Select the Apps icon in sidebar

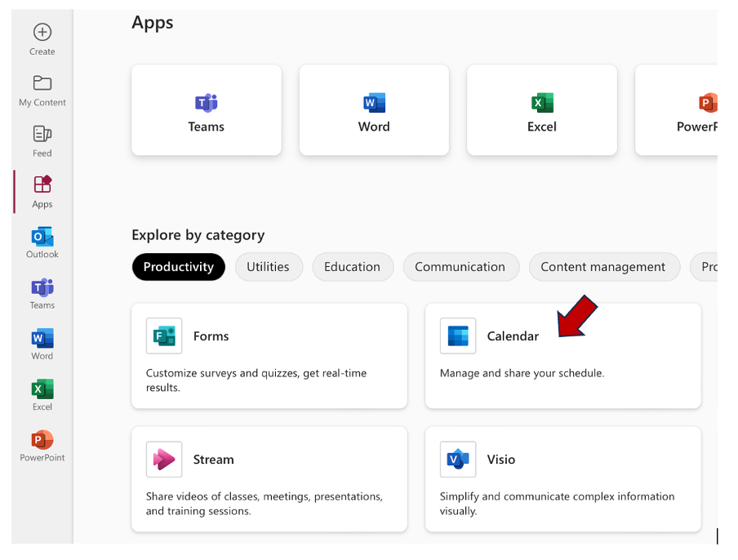point(42,184)
